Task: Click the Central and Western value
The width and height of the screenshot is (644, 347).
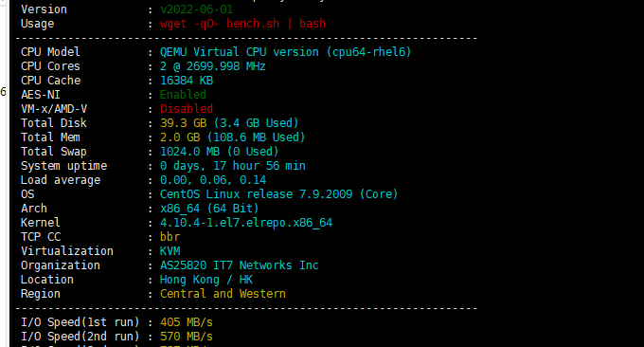Action: (223, 294)
